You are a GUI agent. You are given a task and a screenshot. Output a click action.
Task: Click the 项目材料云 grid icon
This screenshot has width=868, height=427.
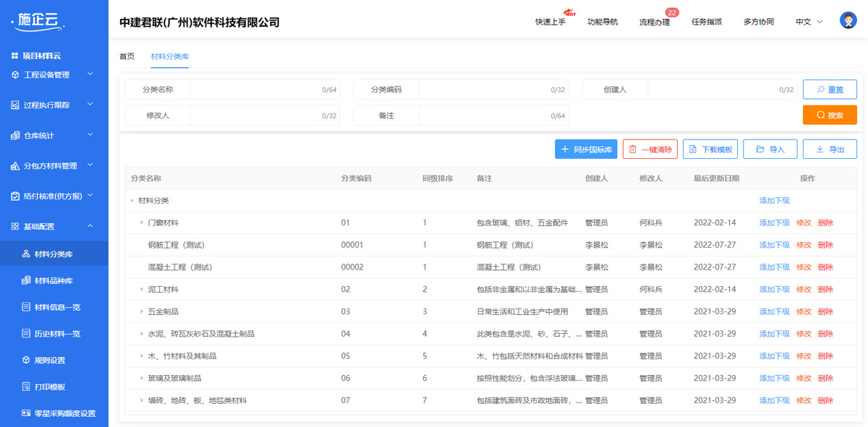pyautogui.click(x=14, y=56)
